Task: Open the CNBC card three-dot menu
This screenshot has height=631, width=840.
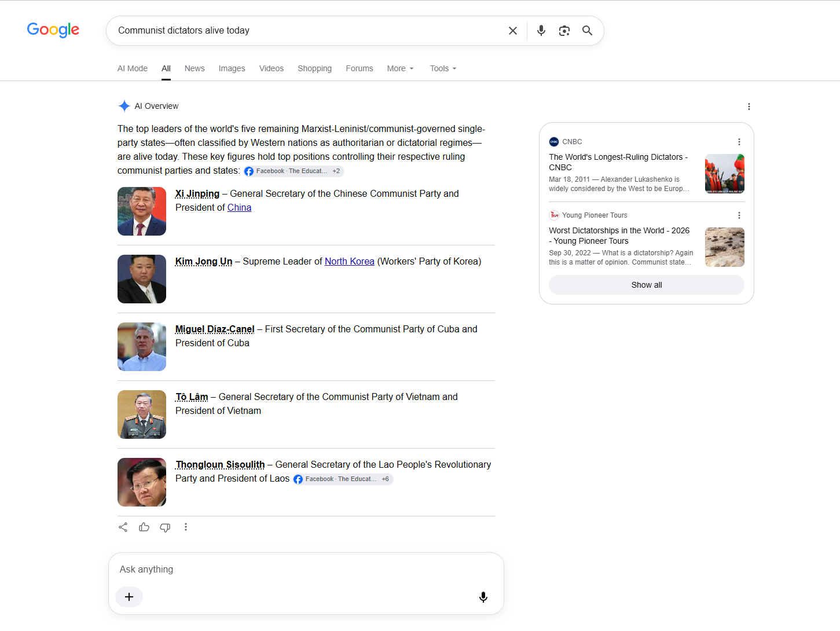Action: (x=739, y=142)
